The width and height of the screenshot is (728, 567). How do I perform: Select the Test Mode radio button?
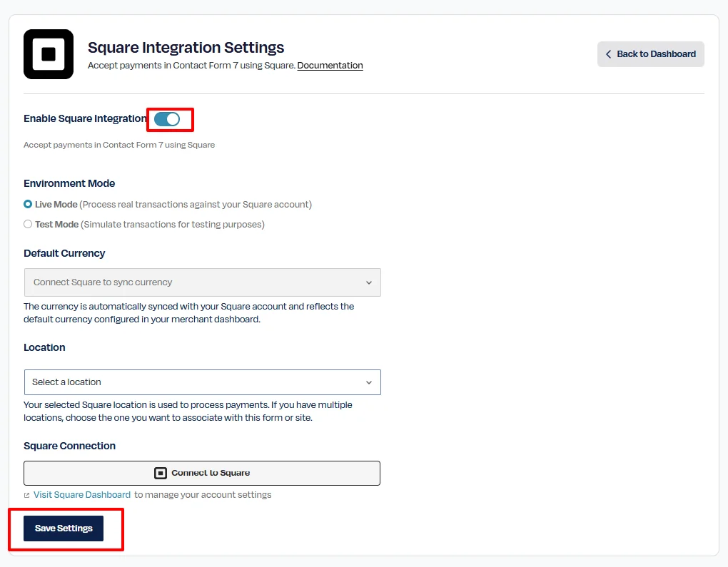[x=28, y=224]
